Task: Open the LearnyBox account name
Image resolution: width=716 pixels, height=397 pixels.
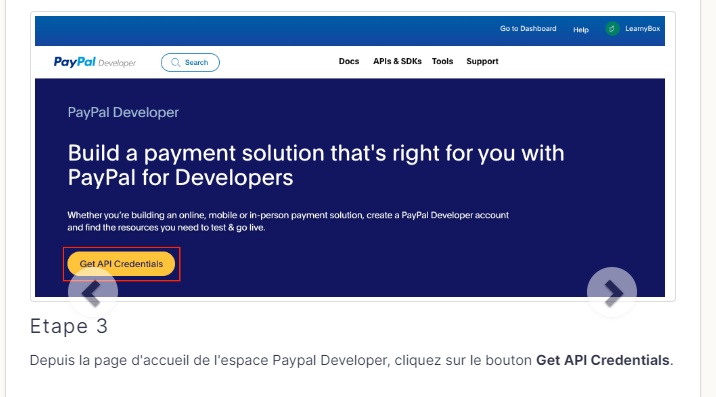Action: 642,28
